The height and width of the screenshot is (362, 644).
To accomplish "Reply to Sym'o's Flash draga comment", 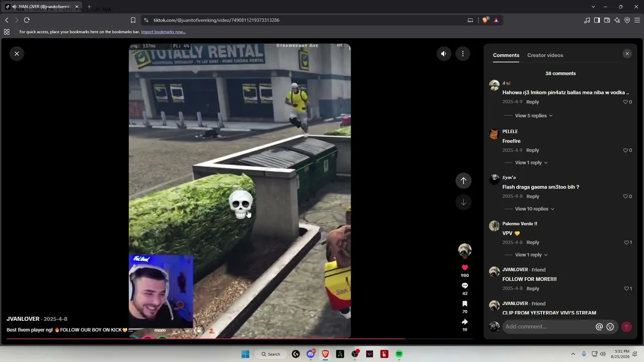I will [532, 197].
